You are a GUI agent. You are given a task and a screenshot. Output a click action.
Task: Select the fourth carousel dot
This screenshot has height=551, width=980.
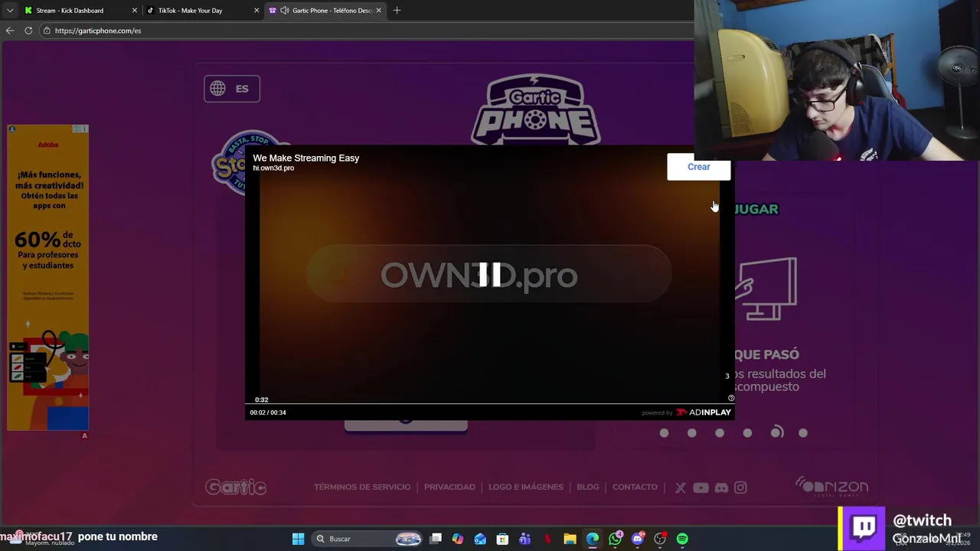(x=747, y=433)
